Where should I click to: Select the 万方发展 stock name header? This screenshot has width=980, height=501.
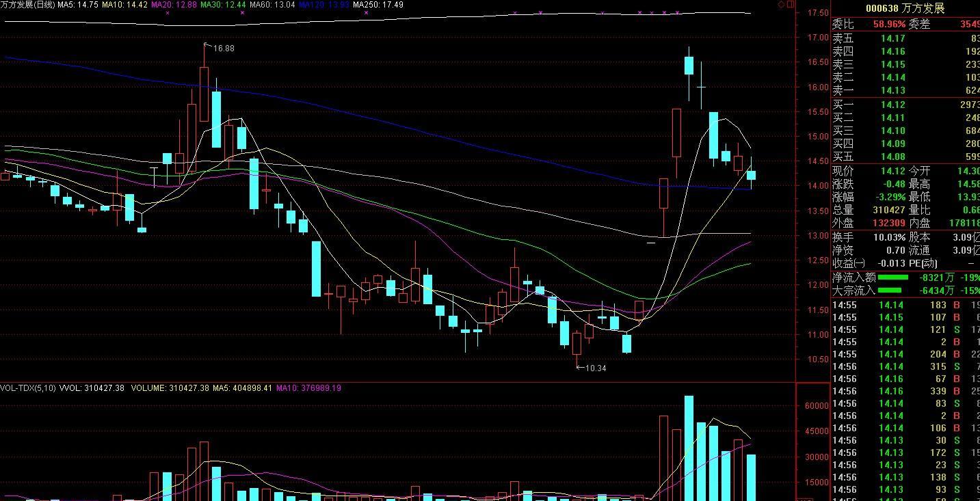(x=923, y=8)
